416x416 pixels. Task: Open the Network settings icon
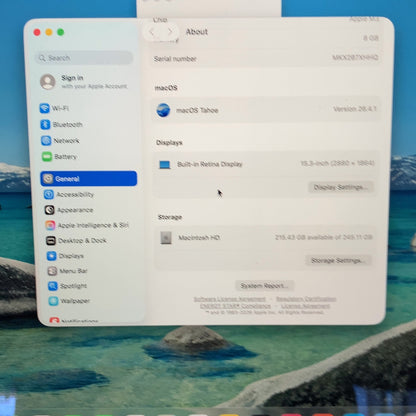(x=46, y=141)
